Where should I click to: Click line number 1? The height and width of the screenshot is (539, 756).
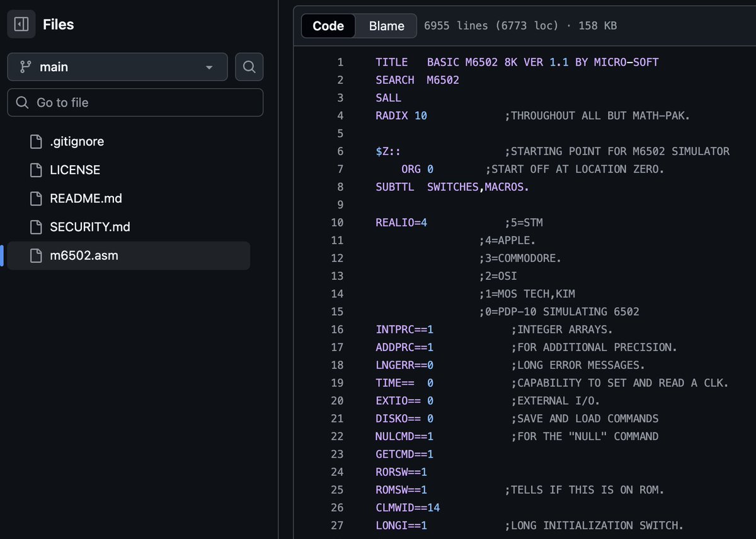click(340, 62)
